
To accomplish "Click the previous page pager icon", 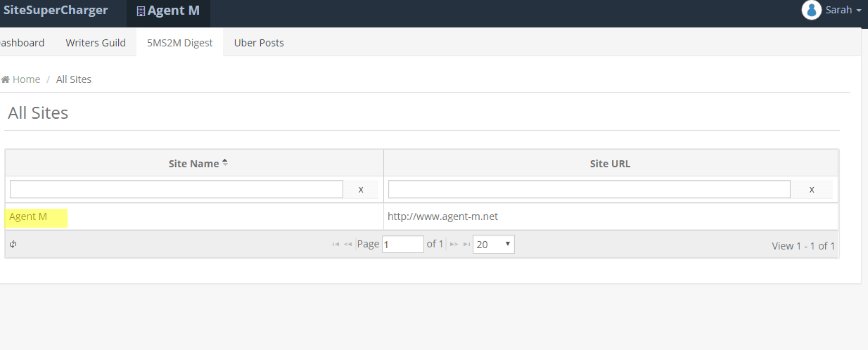I will [x=347, y=245].
